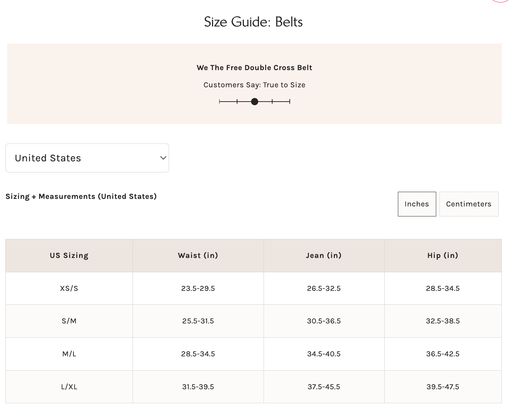This screenshot has height=420, width=510.
Task: Click the Waist (in) column header
Action: (x=198, y=255)
